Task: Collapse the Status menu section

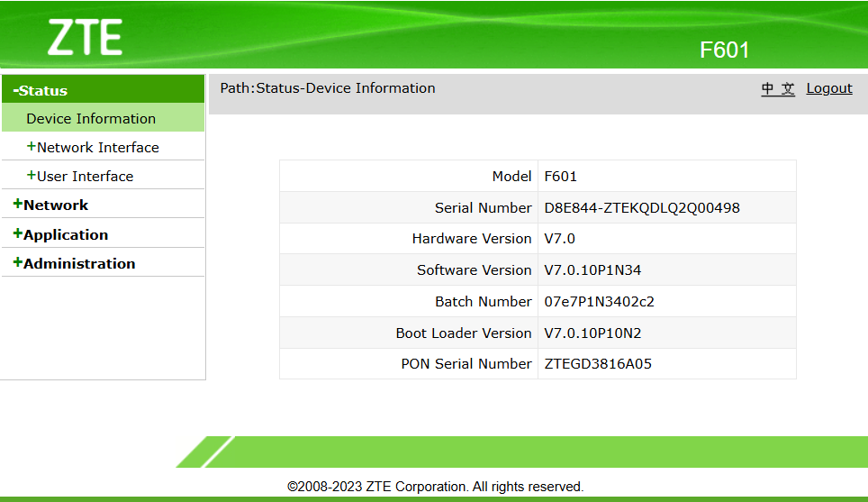Action: 103,90
